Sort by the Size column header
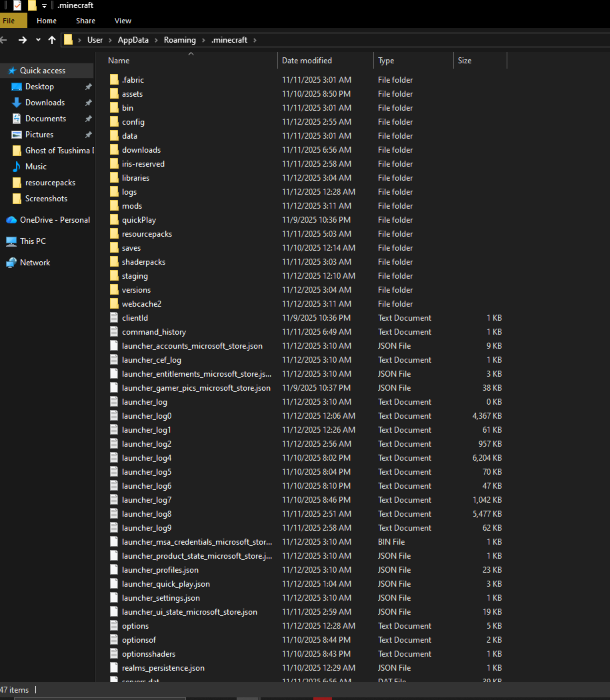The height and width of the screenshot is (700, 610). click(x=481, y=61)
